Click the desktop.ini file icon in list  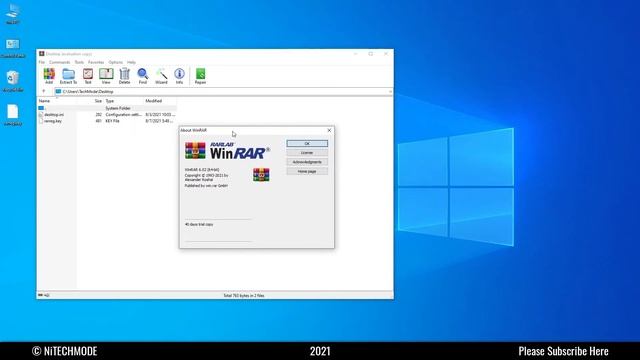coord(41,115)
